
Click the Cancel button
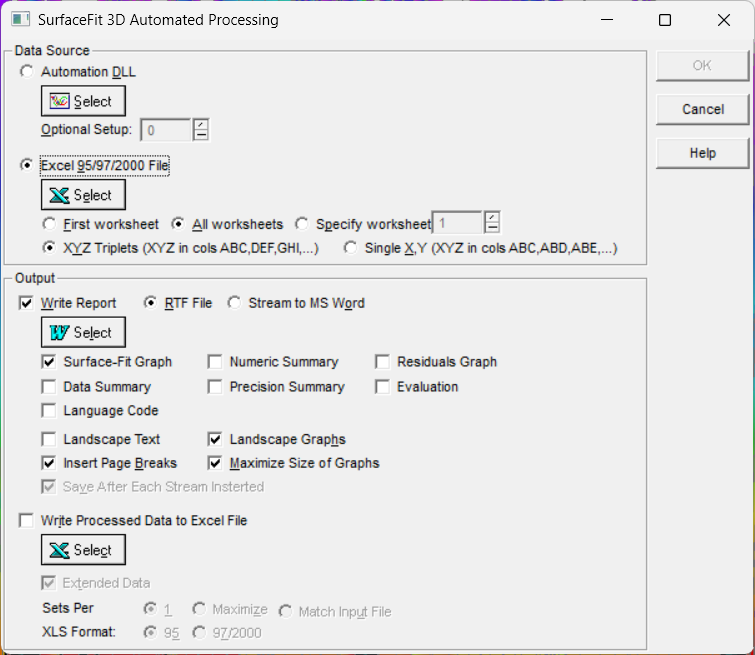(703, 109)
